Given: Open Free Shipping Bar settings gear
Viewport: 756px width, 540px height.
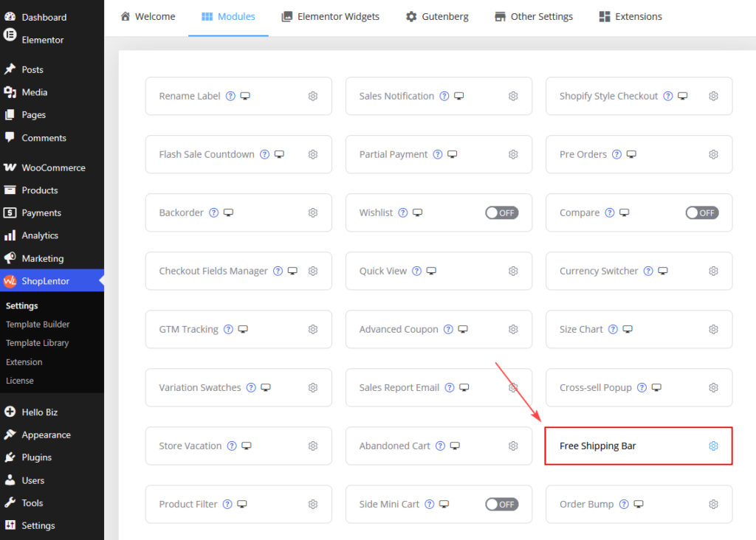Looking at the screenshot, I should click(713, 446).
